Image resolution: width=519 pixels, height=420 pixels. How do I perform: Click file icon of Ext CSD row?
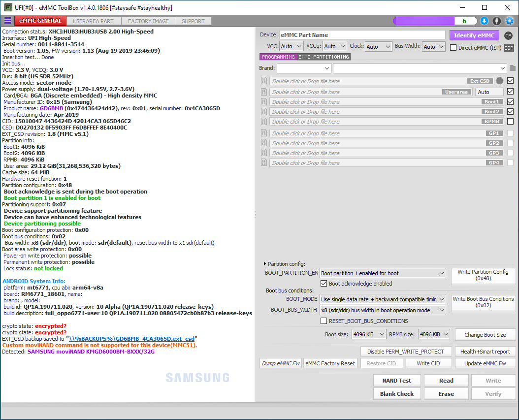264,81
